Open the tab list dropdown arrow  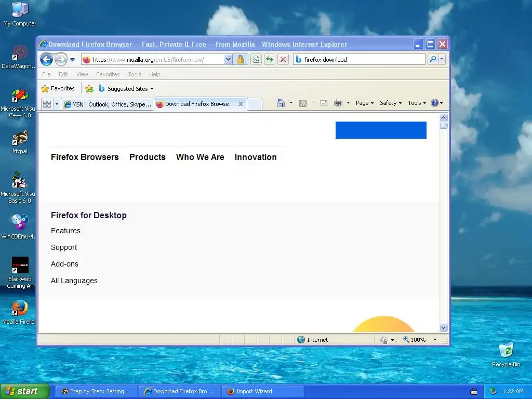[x=57, y=104]
